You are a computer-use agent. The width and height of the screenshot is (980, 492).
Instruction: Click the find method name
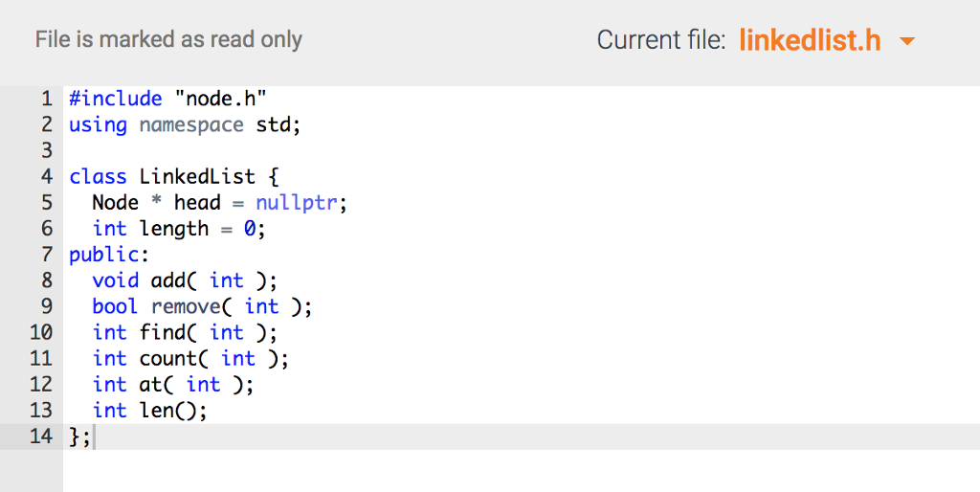(167, 333)
